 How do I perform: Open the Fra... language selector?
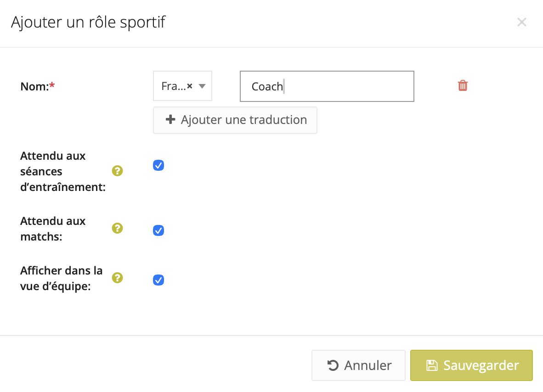click(x=173, y=86)
